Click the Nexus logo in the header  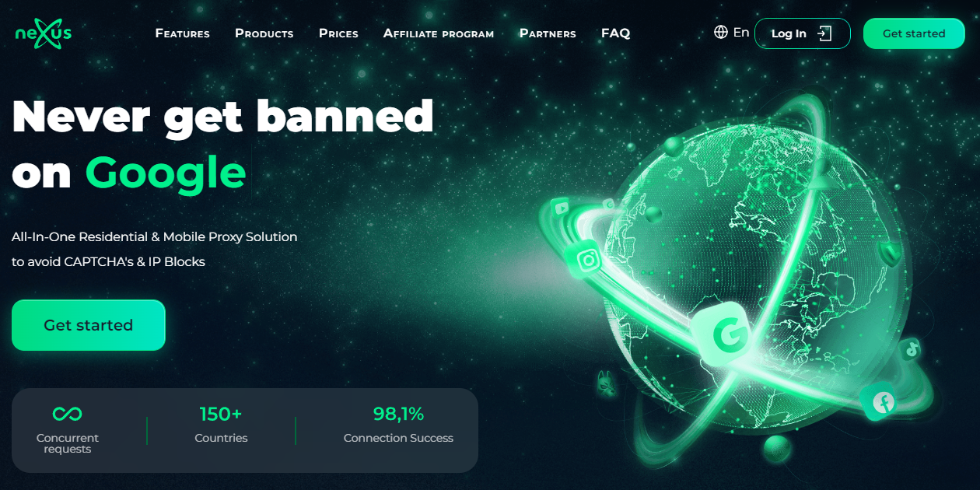click(44, 33)
